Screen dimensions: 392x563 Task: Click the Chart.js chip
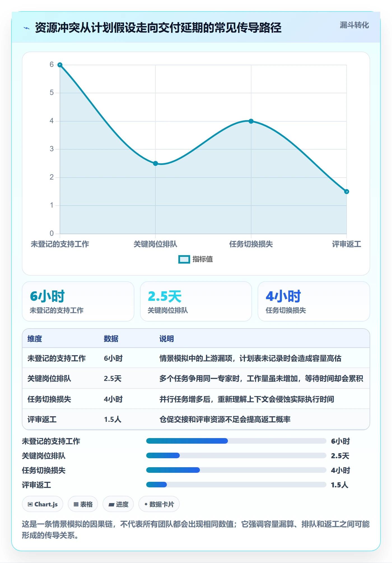(x=43, y=504)
